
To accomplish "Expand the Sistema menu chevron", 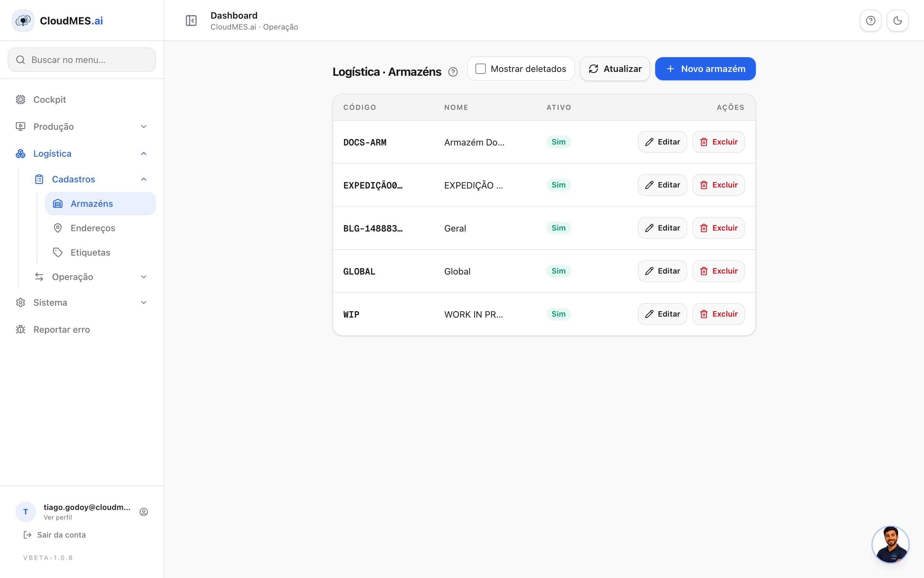I will tap(143, 303).
